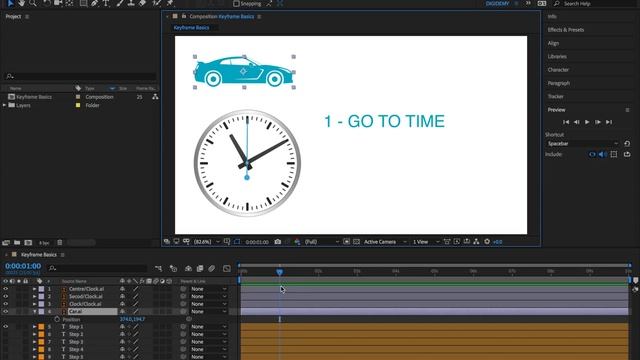Click the Project panel search field

81,76
